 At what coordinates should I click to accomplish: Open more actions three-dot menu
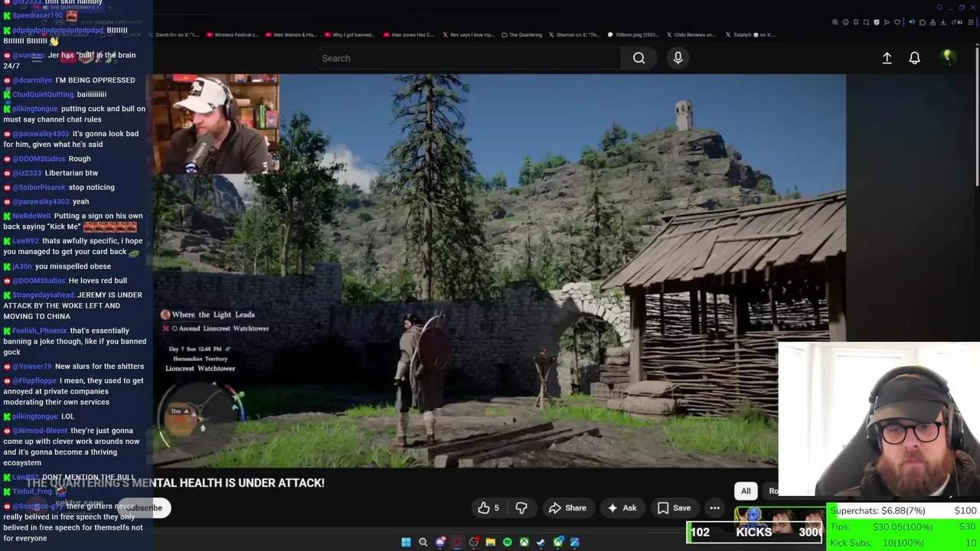click(714, 508)
